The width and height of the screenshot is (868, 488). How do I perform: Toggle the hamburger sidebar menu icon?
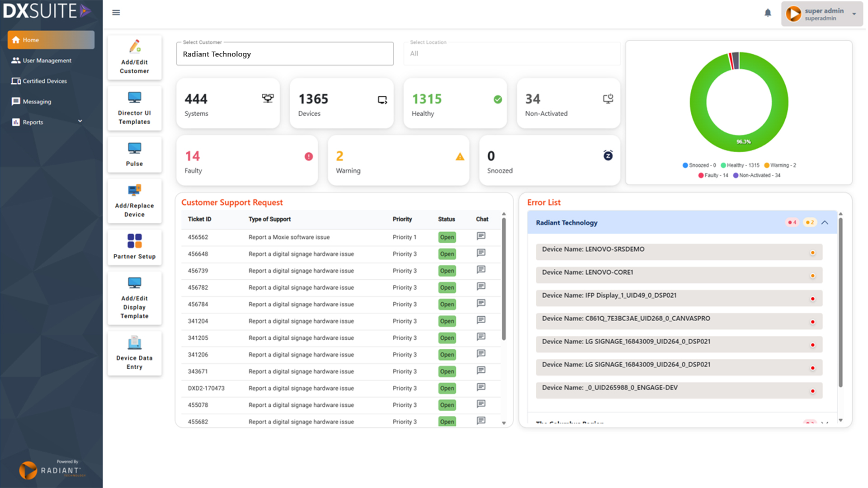[x=116, y=13]
